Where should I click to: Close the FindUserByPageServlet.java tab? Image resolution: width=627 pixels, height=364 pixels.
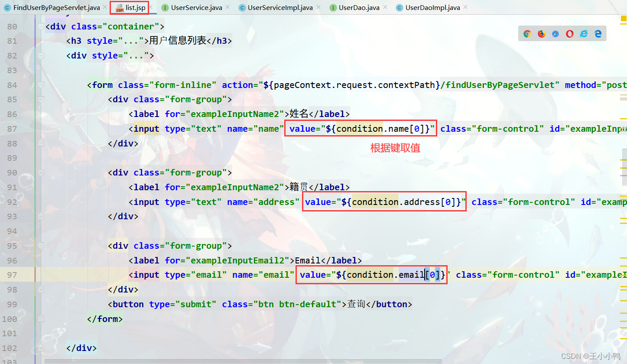click(105, 8)
